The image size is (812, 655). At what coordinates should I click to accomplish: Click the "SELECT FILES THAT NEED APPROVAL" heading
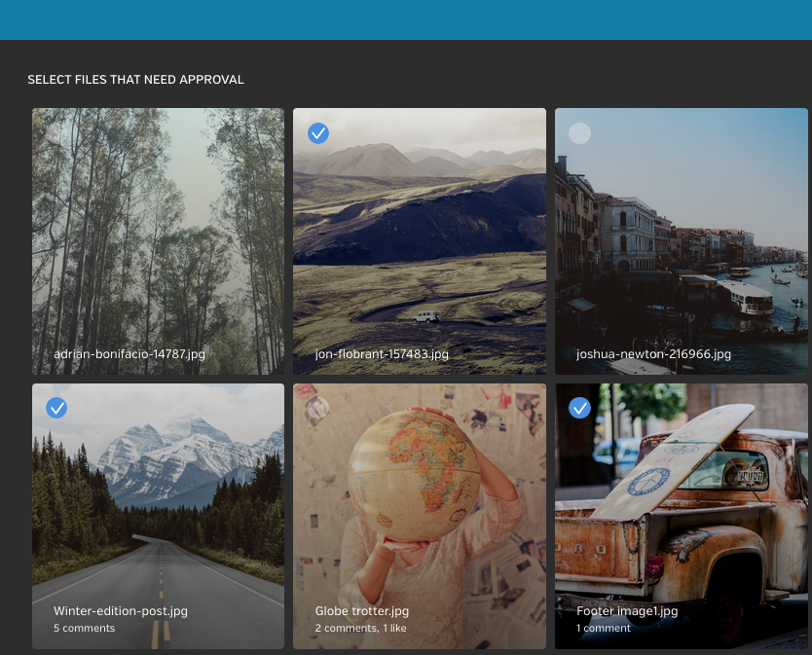135,80
